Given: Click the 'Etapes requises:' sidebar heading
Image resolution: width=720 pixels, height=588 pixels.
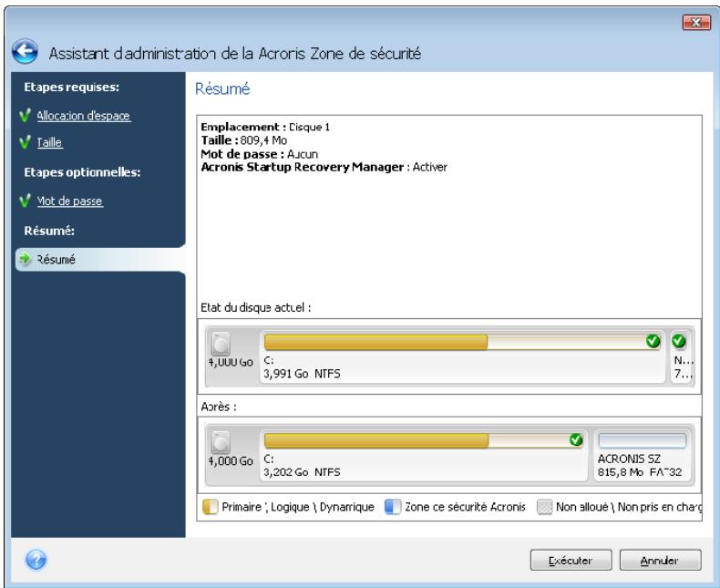Looking at the screenshot, I should [72, 88].
